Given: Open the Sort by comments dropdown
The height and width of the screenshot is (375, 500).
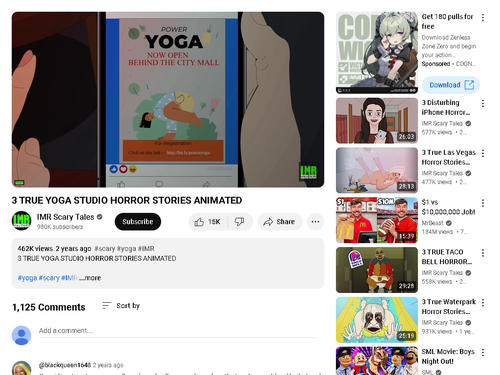Looking at the screenshot, I should 121,306.
